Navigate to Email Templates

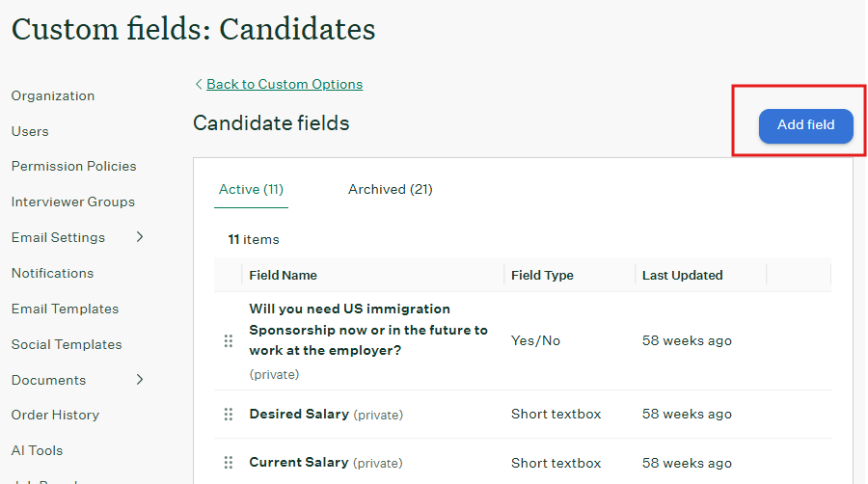pos(65,309)
